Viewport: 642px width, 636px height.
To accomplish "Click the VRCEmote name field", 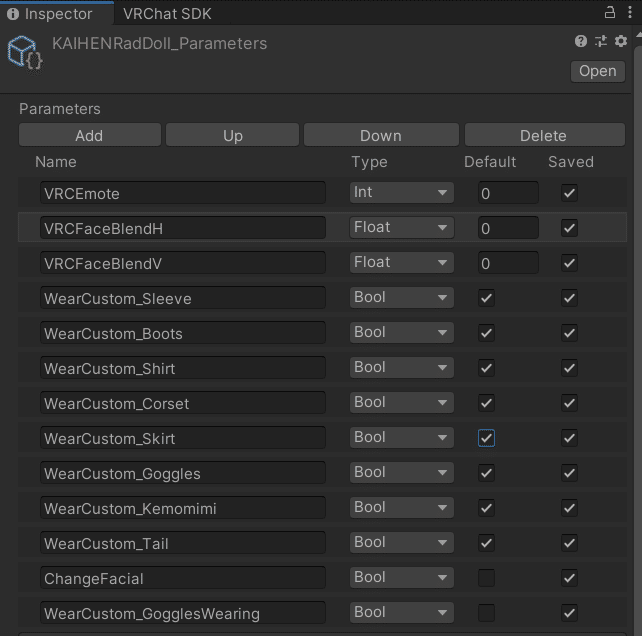I will click(x=183, y=193).
